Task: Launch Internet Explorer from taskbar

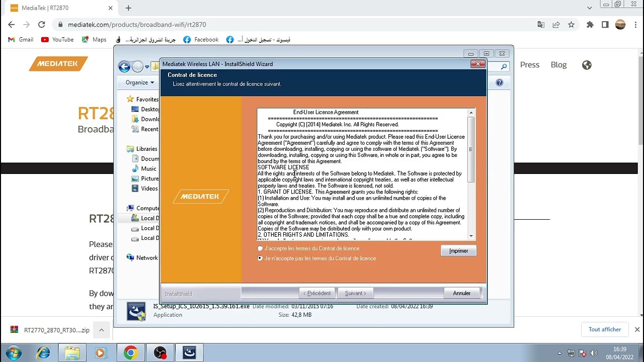Action: tap(43, 353)
